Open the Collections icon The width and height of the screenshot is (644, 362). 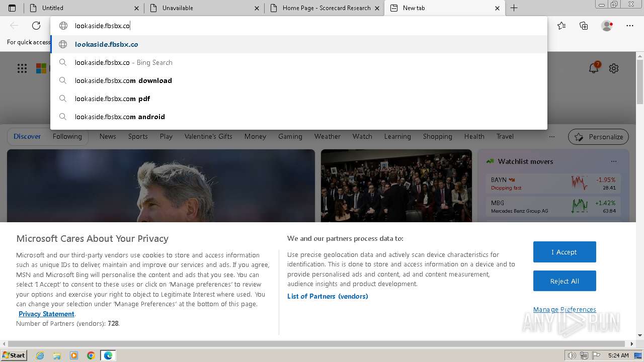(584, 26)
